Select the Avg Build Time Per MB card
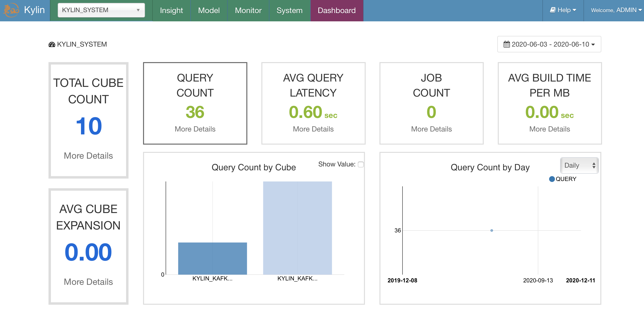 point(549,103)
